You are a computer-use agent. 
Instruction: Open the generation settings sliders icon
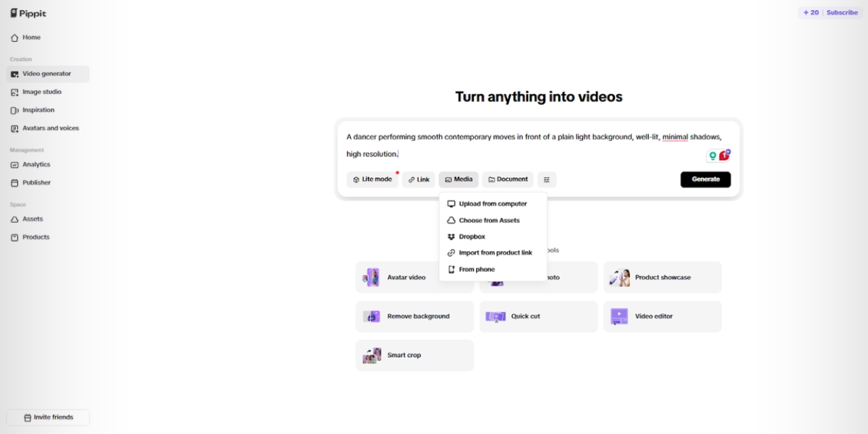click(546, 179)
